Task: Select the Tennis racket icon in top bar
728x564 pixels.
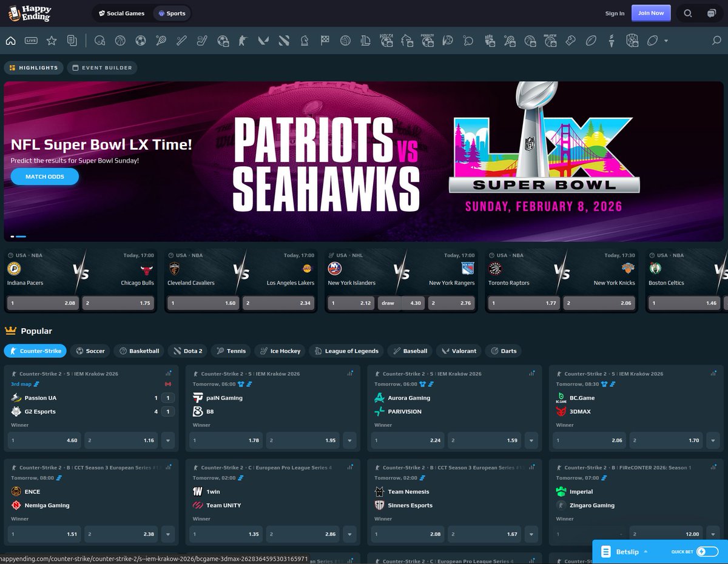Action: coord(161,41)
